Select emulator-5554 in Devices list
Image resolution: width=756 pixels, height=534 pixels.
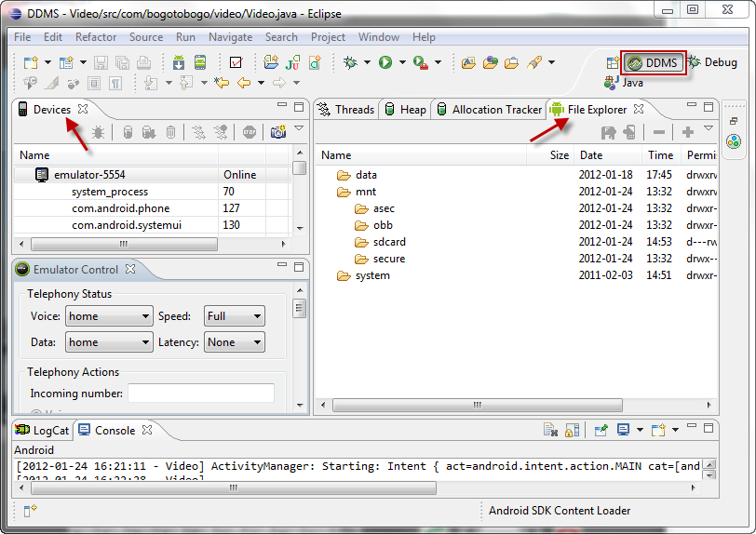tap(153, 175)
